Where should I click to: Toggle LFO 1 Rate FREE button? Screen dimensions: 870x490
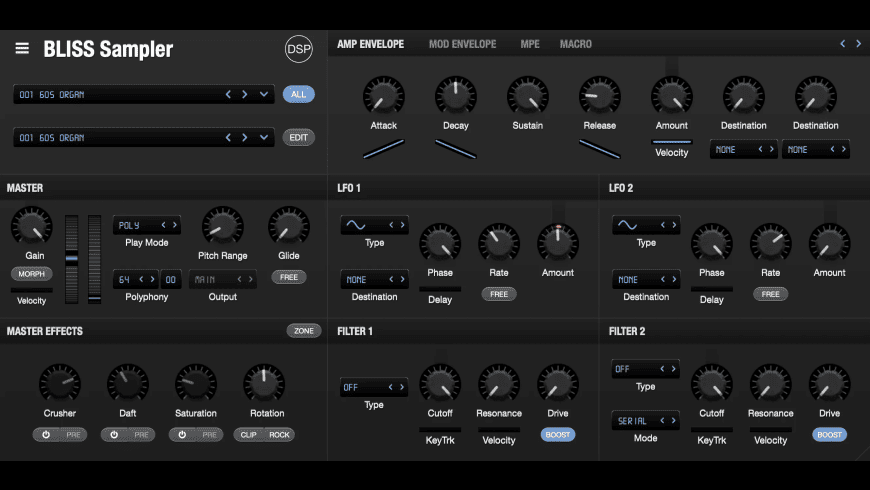click(x=499, y=294)
